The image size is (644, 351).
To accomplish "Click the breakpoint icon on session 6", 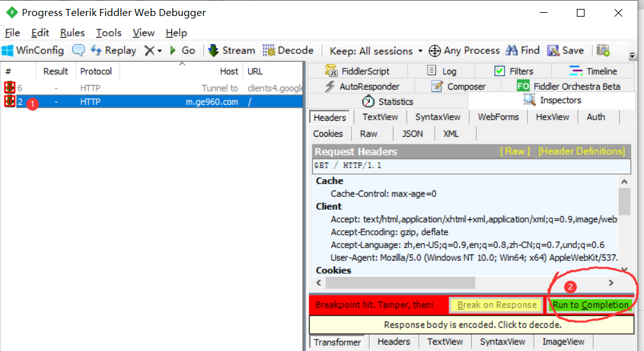I will [x=10, y=88].
